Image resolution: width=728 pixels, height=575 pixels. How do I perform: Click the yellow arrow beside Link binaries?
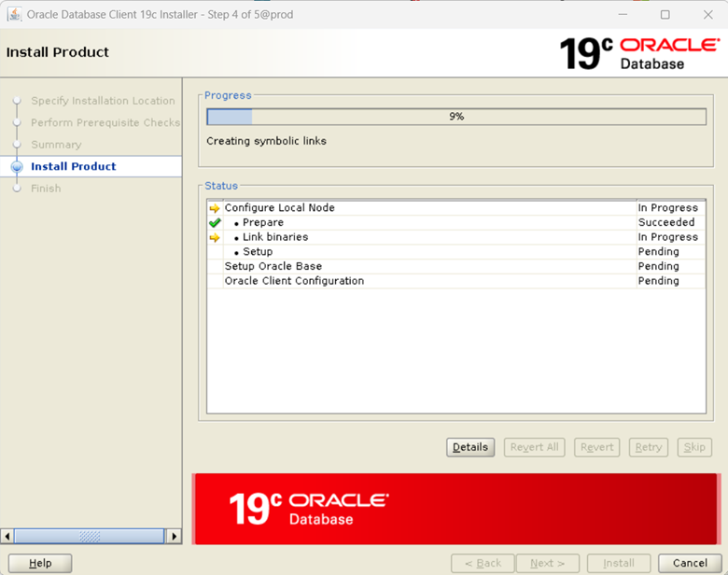[x=215, y=238]
